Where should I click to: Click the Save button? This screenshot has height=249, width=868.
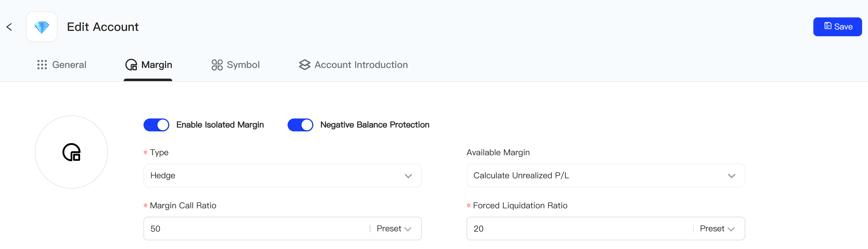[837, 27]
